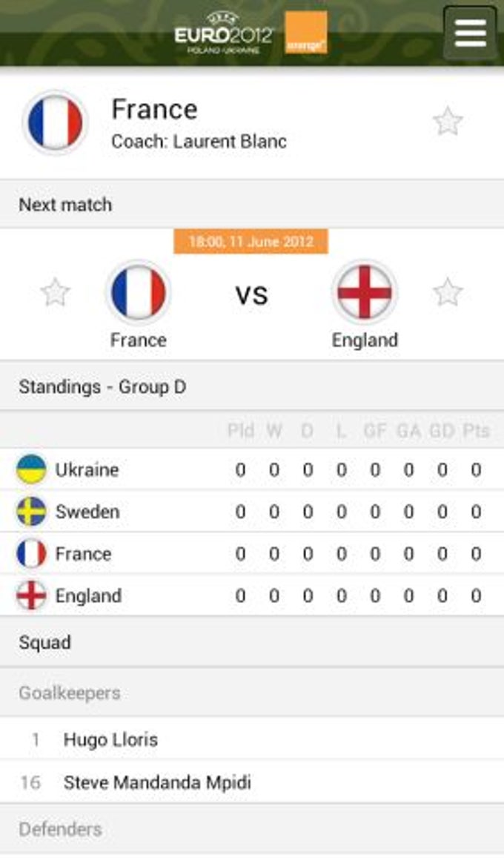Tap the Pts column header
This screenshot has width=504, height=858.
pyautogui.click(x=476, y=430)
